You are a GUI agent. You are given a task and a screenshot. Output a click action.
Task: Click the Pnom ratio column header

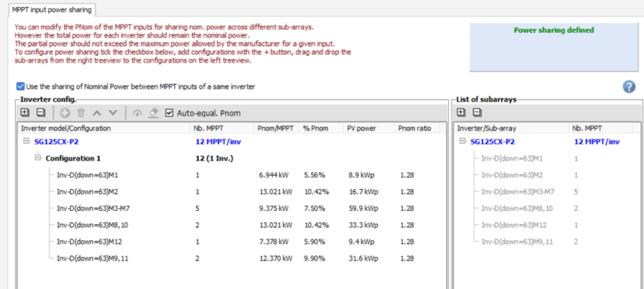click(415, 128)
